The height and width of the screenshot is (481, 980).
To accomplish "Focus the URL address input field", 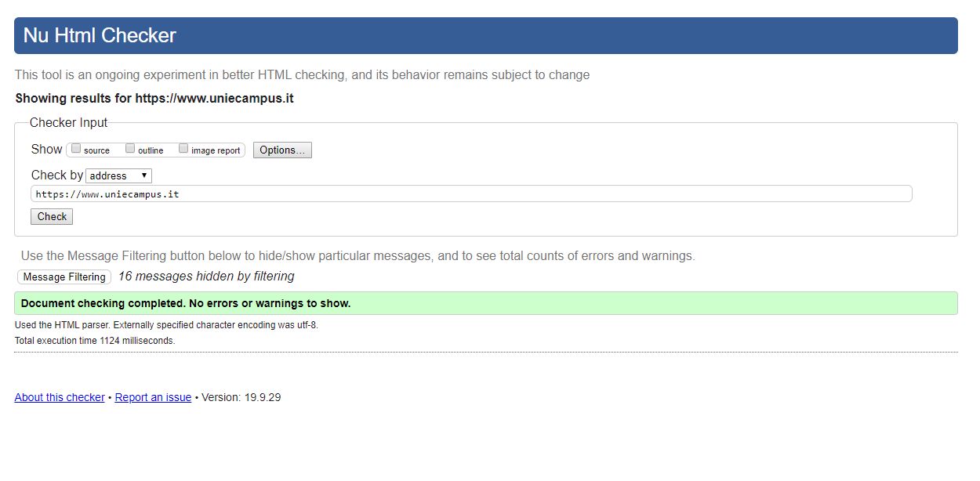I will (x=471, y=193).
